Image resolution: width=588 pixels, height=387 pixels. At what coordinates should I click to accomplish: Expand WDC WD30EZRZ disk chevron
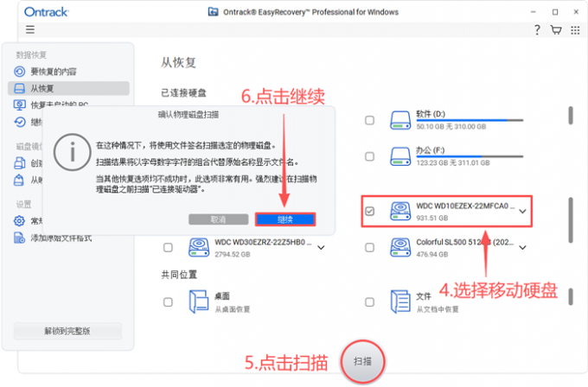pyautogui.click(x=321, y=248)
